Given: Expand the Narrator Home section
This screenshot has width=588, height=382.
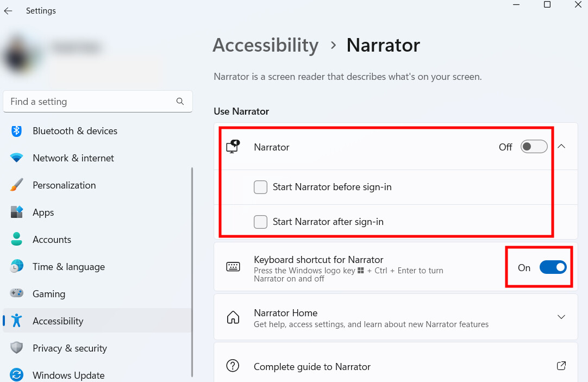Looking at the screenshot, I should pos(561,317).
